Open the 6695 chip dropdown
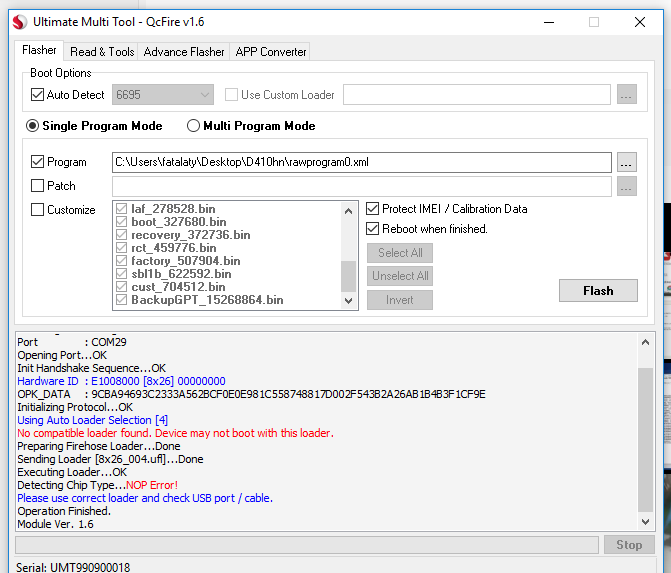Image resolution: width=671 pixels, height=573 pixels. (163, 95)
